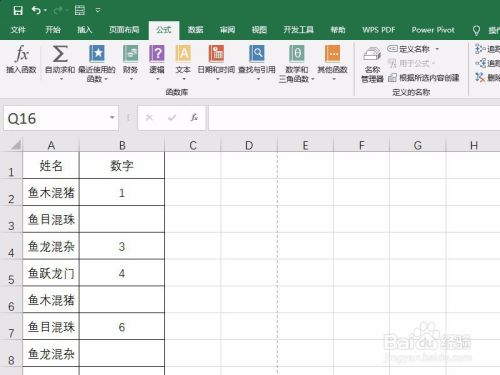
Task: Select row 3 header
Action: 11,219
